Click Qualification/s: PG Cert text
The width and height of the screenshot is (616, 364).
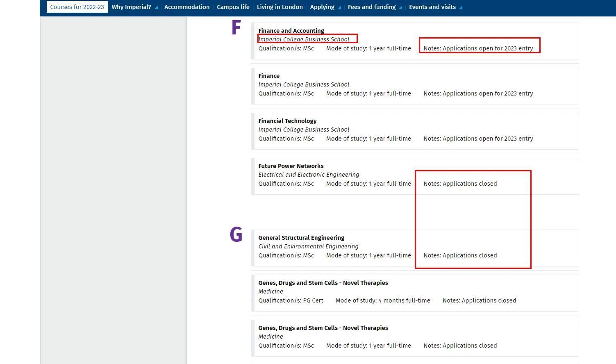291,300
